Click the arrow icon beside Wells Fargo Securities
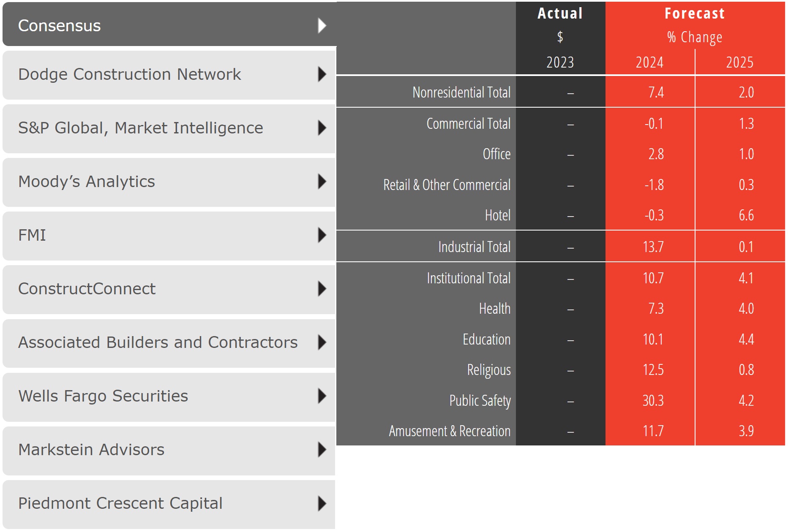The image size is (788, 532). [322, 396]
